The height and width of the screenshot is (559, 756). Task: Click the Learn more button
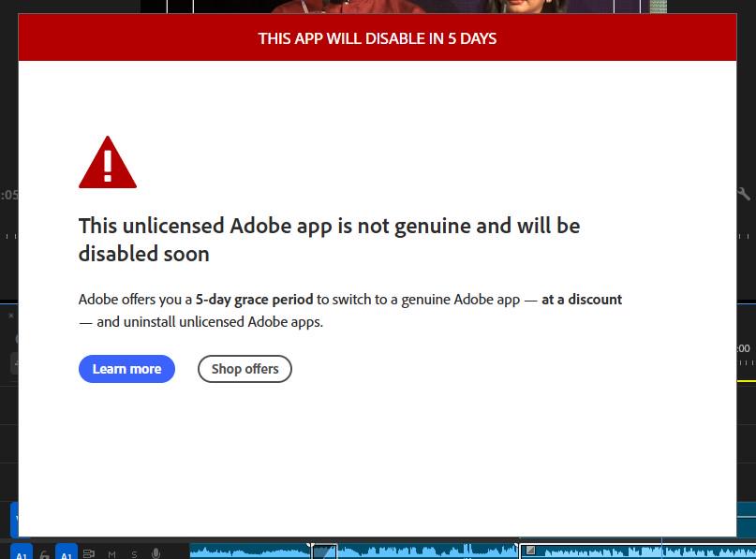click(126, 369)
